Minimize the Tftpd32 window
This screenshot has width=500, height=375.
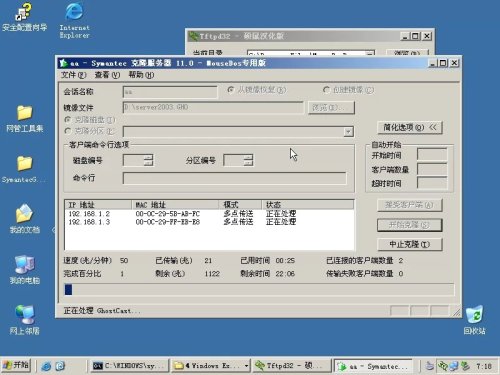click(405, 36)
